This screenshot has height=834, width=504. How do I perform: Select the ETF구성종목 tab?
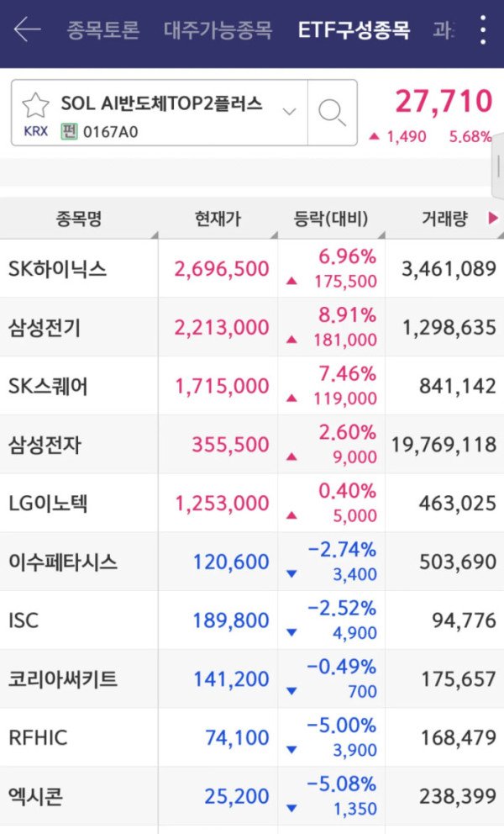pyautogui.click(x=354, y=29)
